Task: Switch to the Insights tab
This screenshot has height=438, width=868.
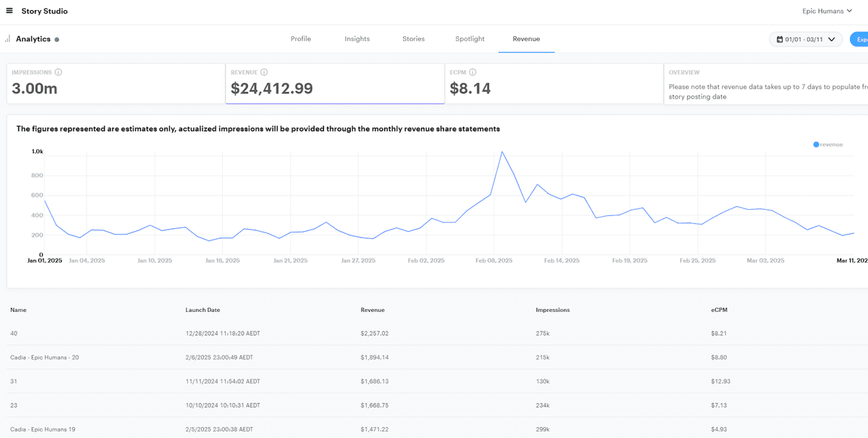Action: point(357,39)
